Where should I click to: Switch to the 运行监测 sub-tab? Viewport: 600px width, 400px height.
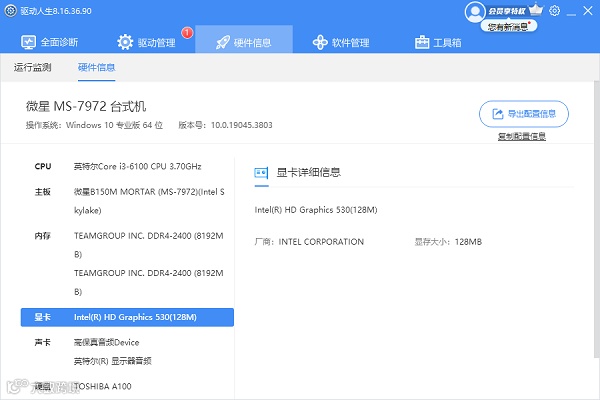(x=33, y=67)
